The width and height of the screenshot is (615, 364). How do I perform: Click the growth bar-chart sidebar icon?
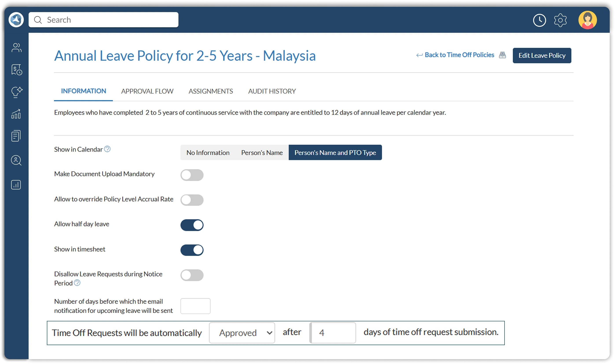(16, 114)
